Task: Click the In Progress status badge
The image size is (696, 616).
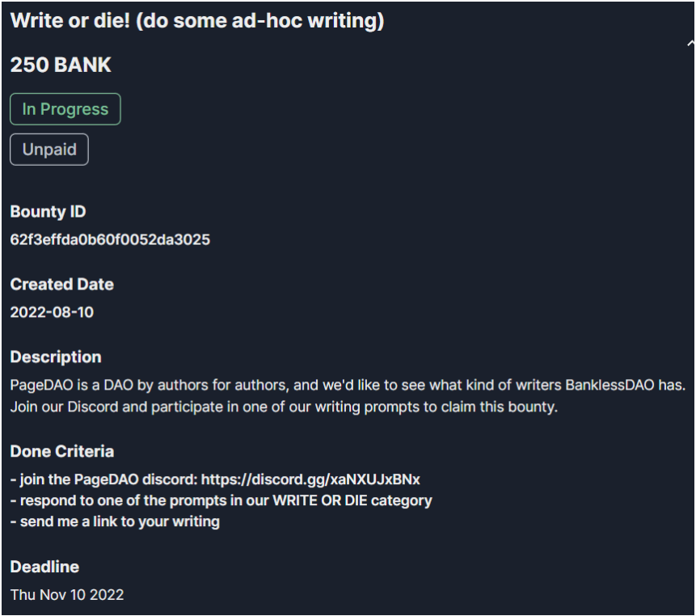Action: coord(65,109)
